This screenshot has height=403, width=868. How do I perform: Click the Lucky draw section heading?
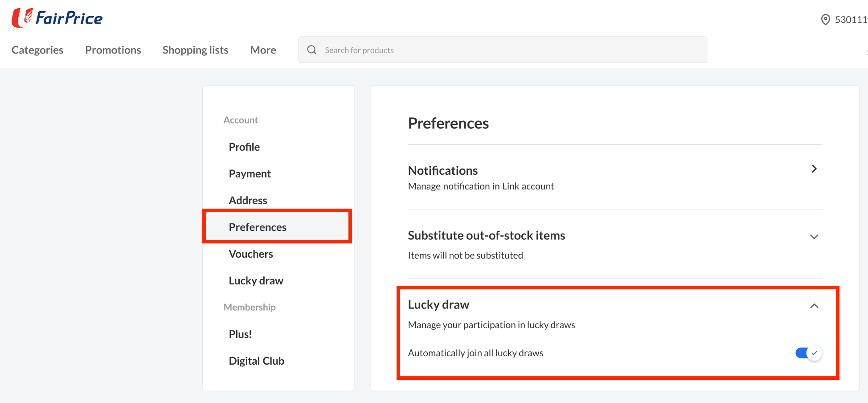tap(439, 305)
